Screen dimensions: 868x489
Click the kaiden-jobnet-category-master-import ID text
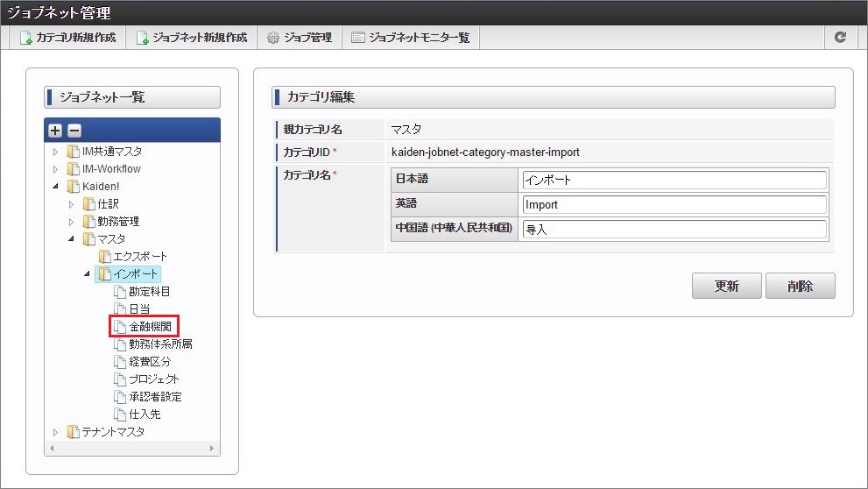click(485, 152)
